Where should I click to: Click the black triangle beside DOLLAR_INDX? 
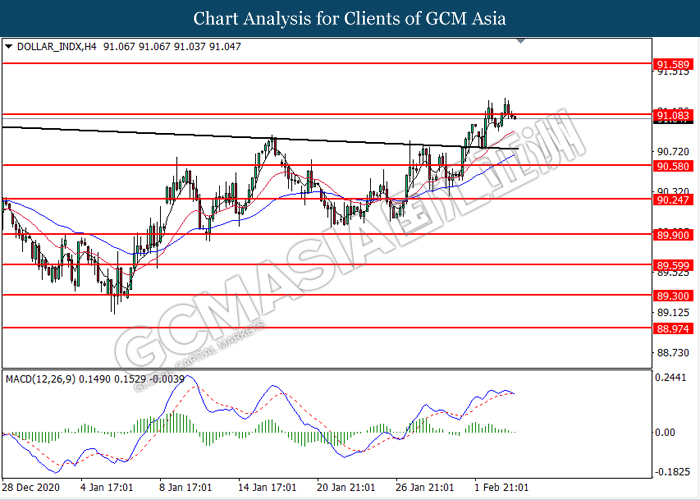tap(9, 46)
